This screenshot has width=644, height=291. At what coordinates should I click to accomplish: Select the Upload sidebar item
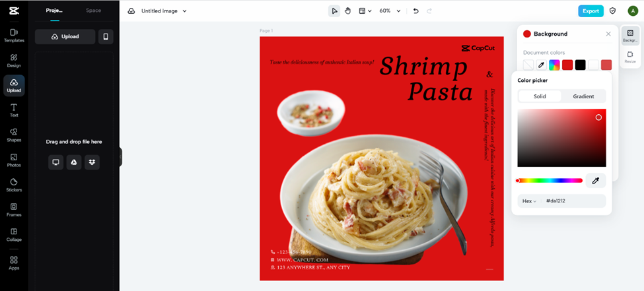point(14,85)
